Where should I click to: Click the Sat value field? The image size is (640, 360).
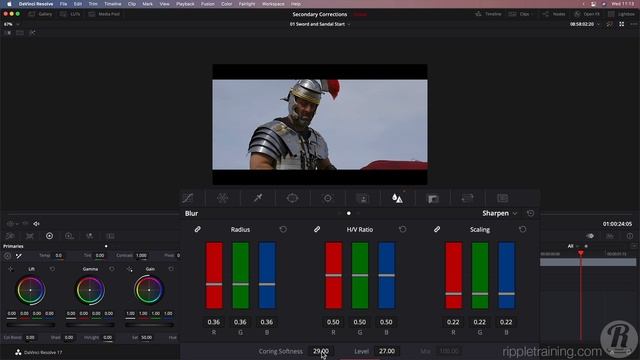pos(147,338)
